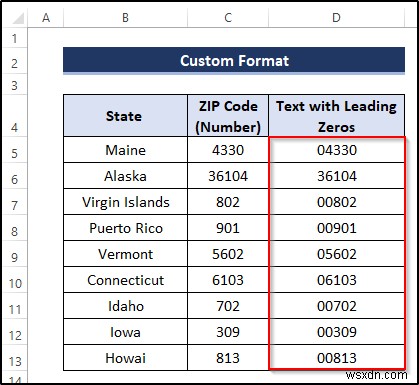
Task: Select the Alaska cell
Action: pyautogui.click(x=125, y=176)
